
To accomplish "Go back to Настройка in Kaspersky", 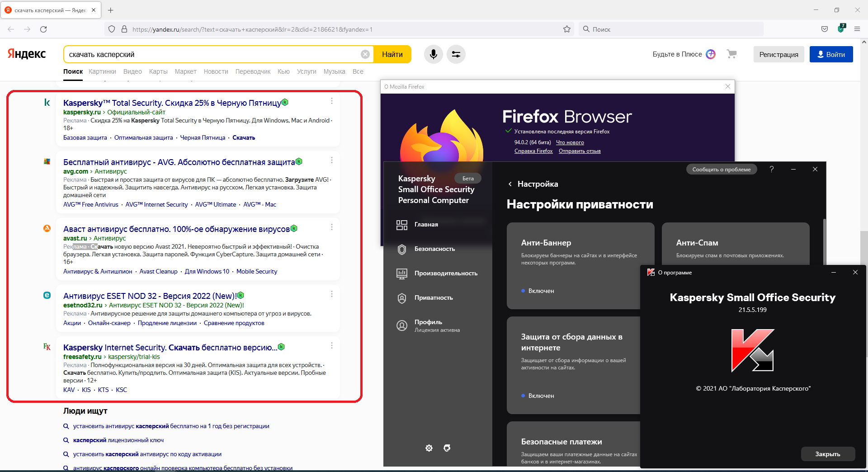I will 533,184.
